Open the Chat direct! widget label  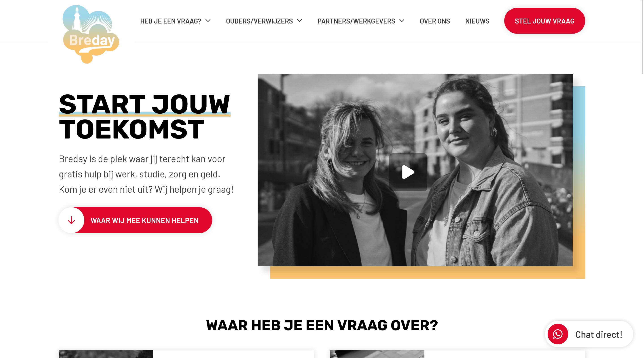pos(599,335)
